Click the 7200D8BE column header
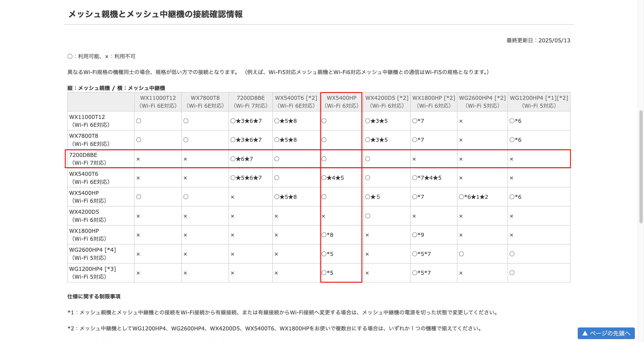 (251, 102)
